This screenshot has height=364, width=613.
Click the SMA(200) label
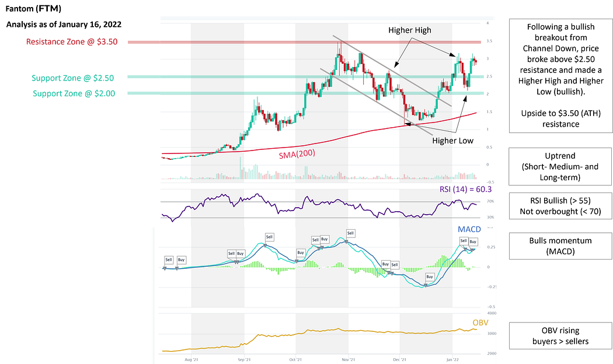pyautogui.click(x=297, y=154)
